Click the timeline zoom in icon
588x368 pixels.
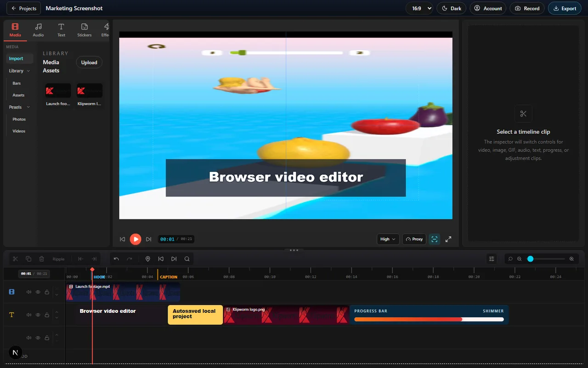pos(571,259)
